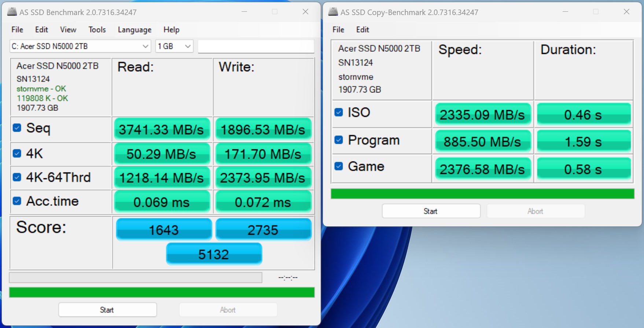Screen dimensions: 644x328
Task: Click the green progress bar in Copy-Benchmark window
Action: [x=482, y=194]
